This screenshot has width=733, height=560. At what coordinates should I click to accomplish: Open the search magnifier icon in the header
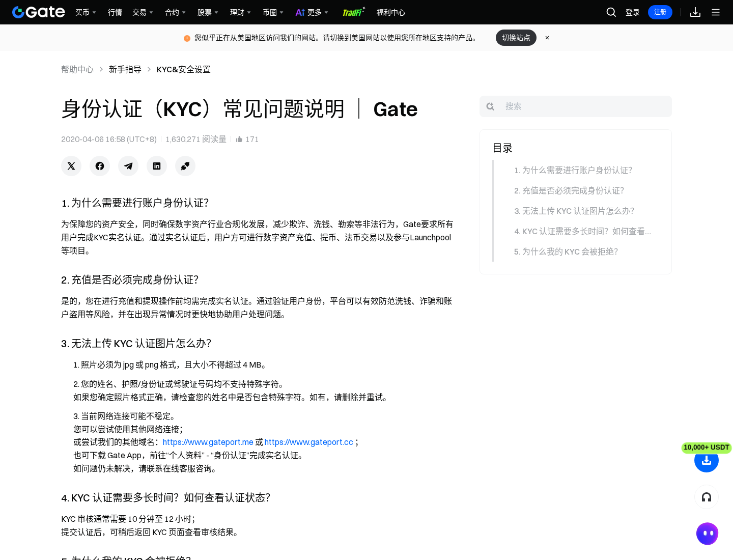tap(611, 12)
